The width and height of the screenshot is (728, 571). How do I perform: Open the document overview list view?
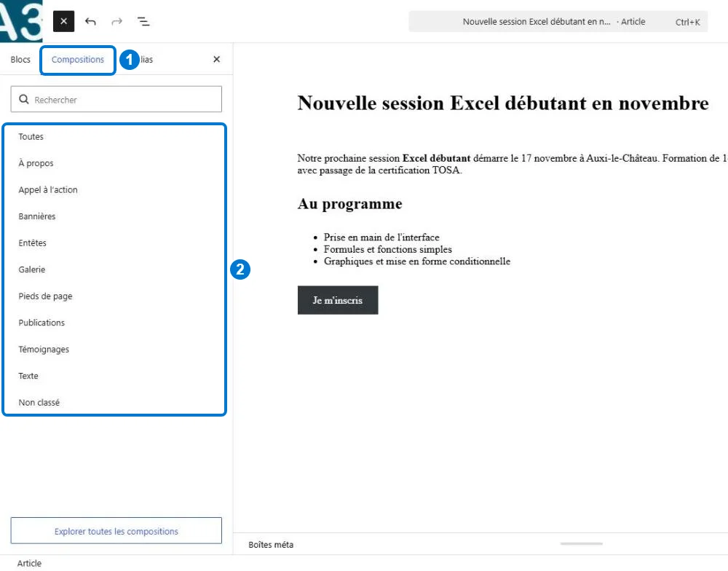(x=143, y=21)
